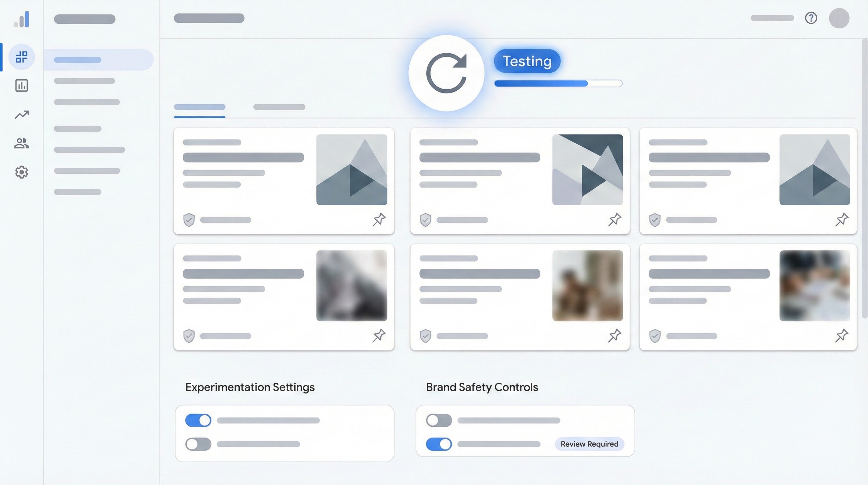Click the Review Required label
Screen dimensions: 868x485
click(589, 444)
